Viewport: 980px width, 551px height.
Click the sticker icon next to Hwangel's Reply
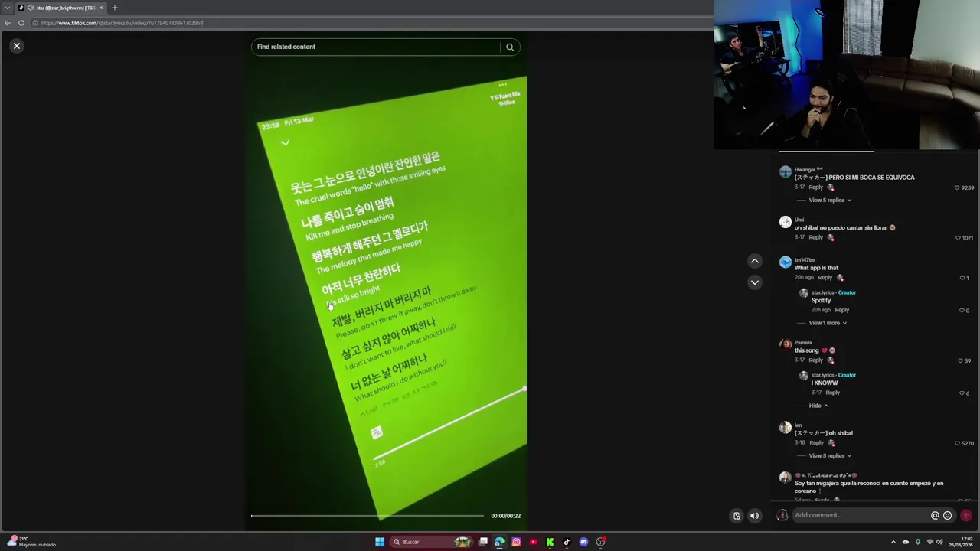831,187
